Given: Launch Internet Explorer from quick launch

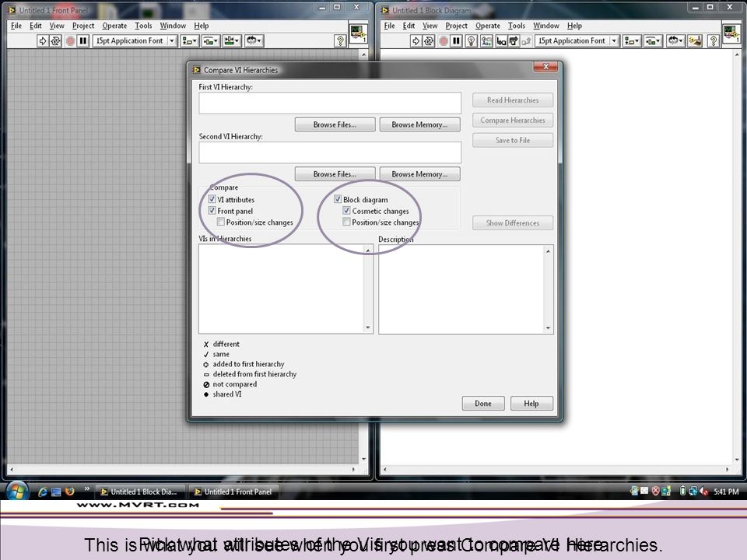Looking at the screenshot, I should [42, 492].
